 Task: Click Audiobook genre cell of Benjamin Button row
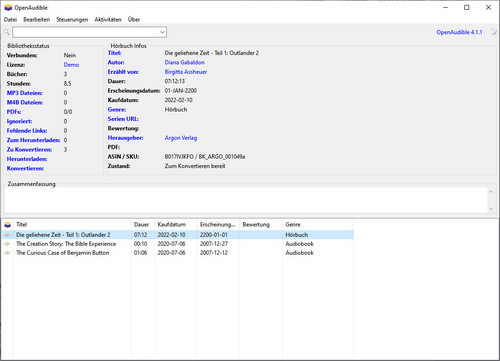point(299,253)
